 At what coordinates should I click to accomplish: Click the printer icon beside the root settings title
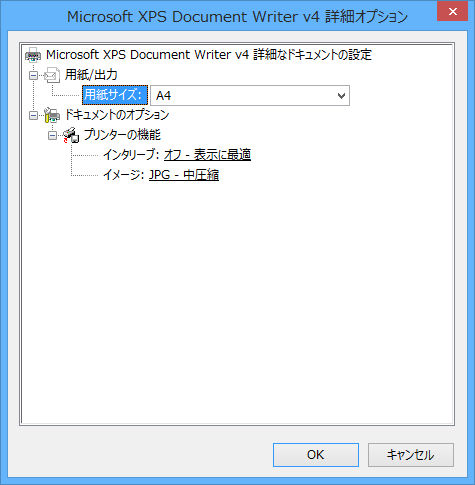click(x=33, y=55)
